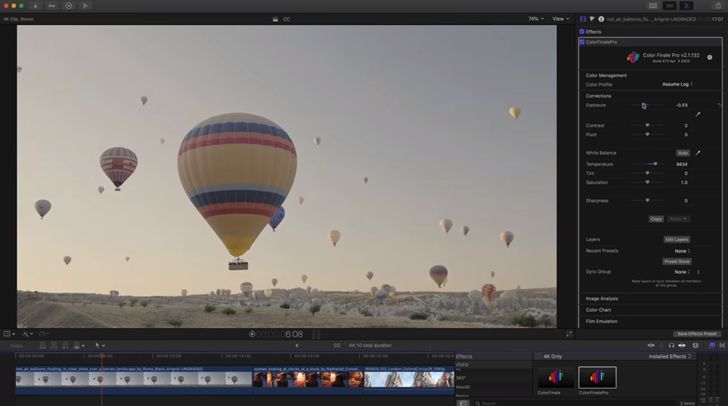Open the Paste dropdown button
The width and height of the screenshot is (728, 406).
pyautogui.click(x=678, y=219)
